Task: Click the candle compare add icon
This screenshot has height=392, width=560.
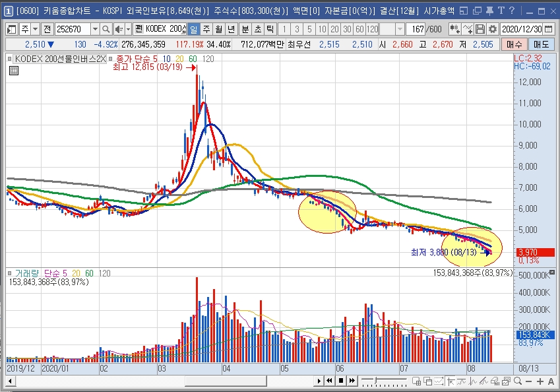Action: (454, 29)
